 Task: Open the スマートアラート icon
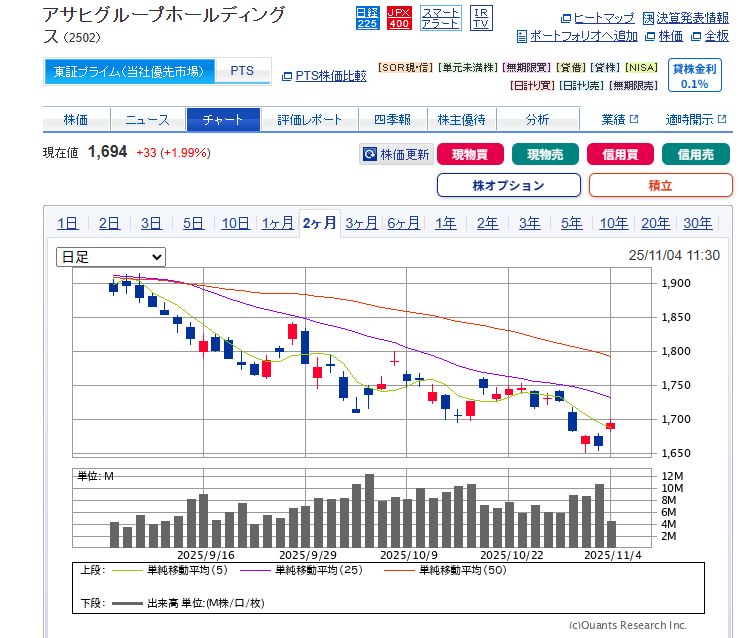[x=440, y=17]
